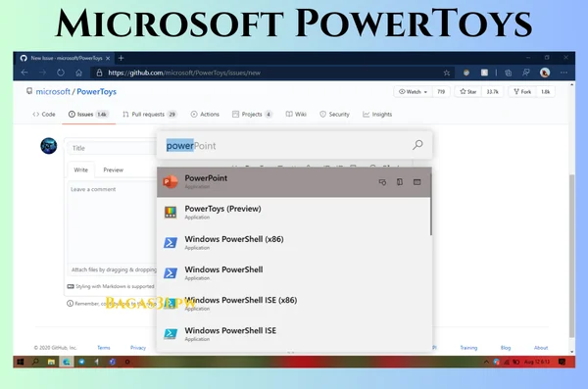
Task: Click the PowerToys repository link
Action: point(96,91)
